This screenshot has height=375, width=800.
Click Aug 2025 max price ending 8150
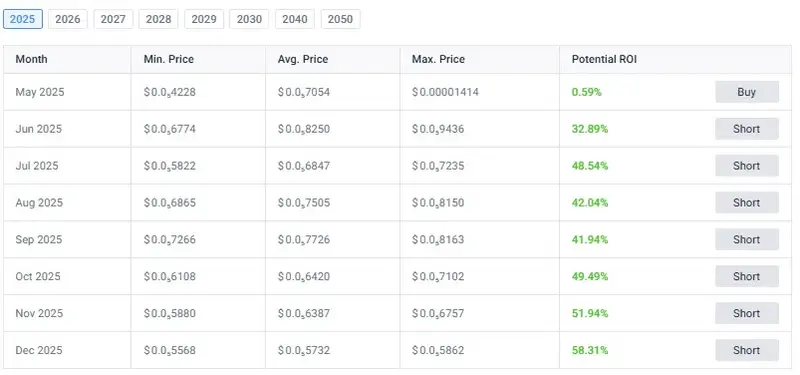click(438, 203)
